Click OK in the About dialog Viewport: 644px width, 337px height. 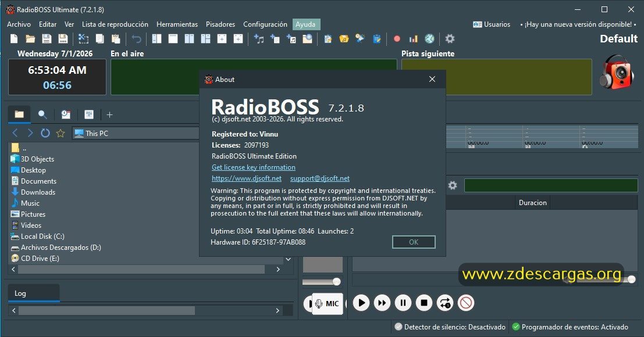(x=414, y=242)
